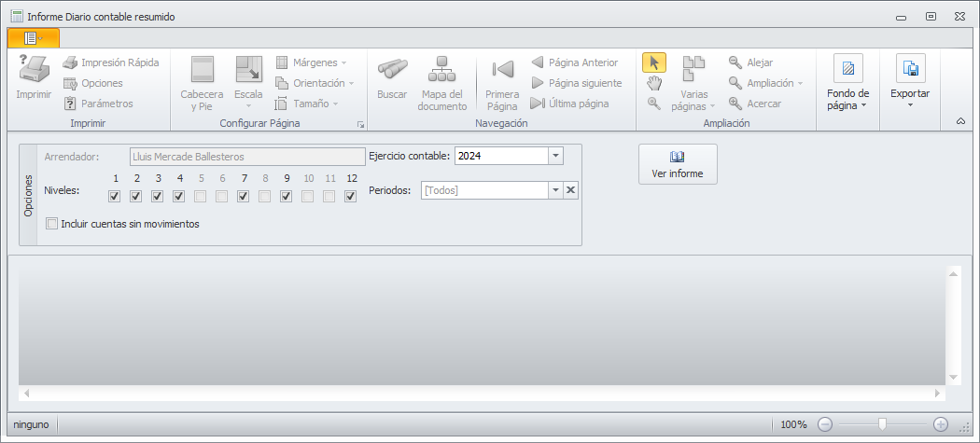Toggle the level 9 checkbox
Image resolution: width=980 pixels, height=443 pixels.
[287, 196]
